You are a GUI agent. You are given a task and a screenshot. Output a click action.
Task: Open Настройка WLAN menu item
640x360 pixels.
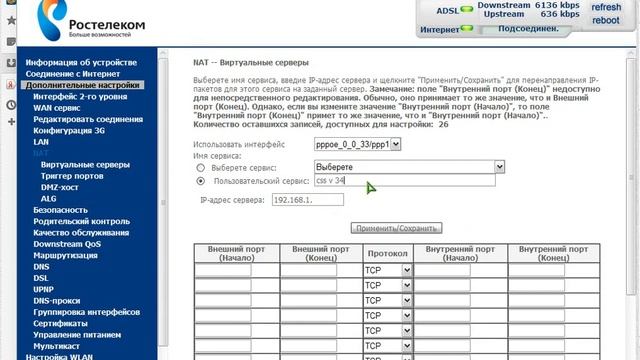coord(59,356)
